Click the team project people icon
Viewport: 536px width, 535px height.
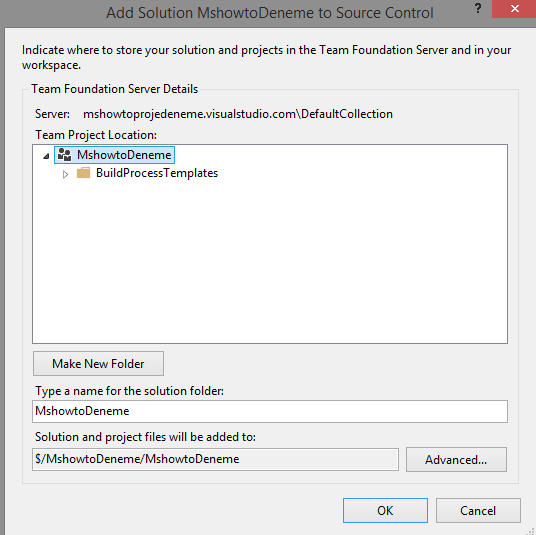[x=64, y=155]
